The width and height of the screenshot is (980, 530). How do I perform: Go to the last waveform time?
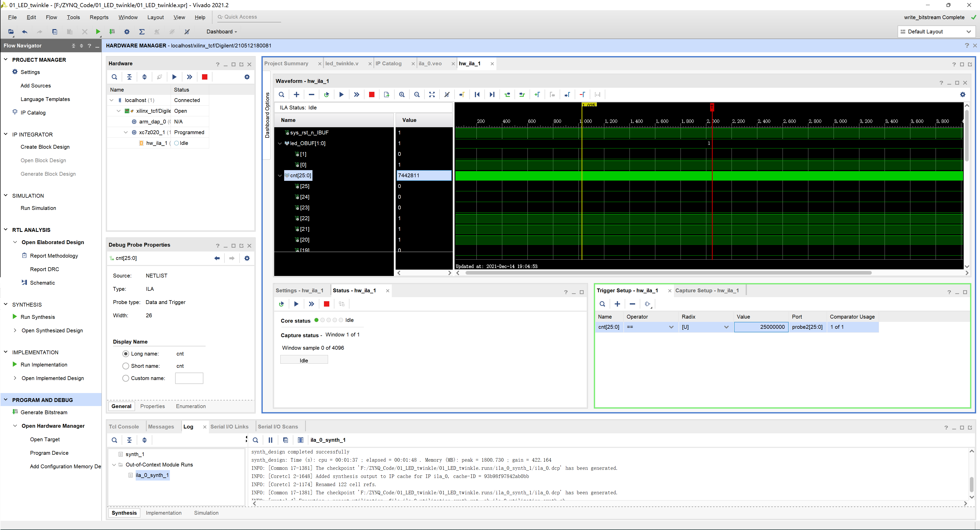[492, 95]
